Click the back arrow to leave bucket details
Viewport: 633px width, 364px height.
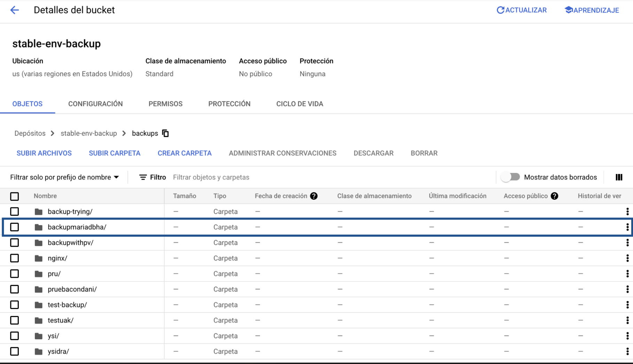pos(14,10)
